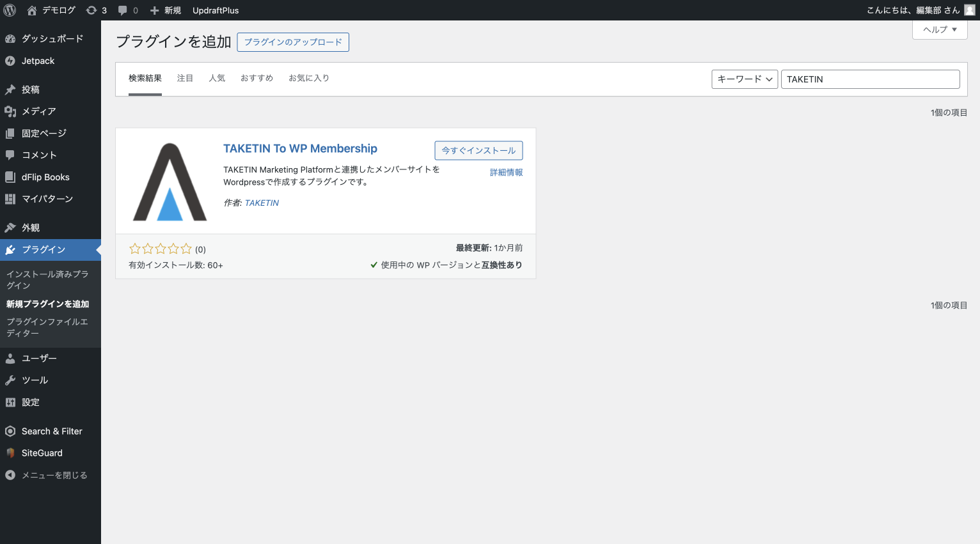This screenshot has height=544, width=980.
Task: Open Search & Filter in the sidebar
Action: pyautogui.click(x=51, y=431)
